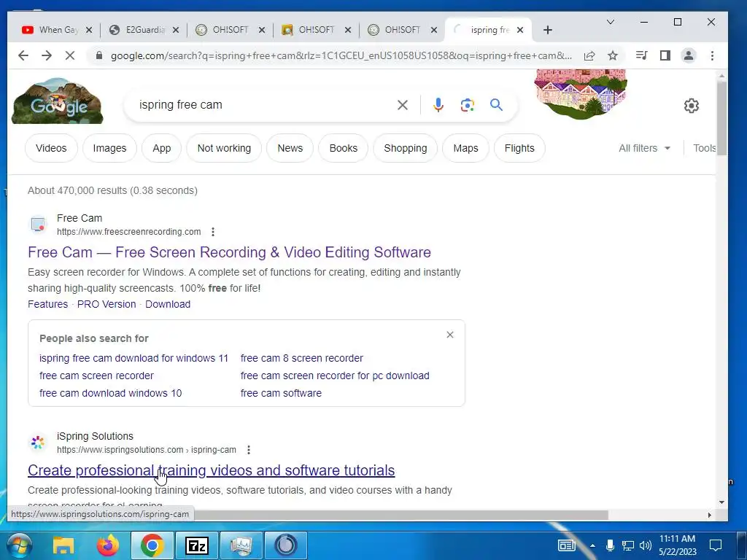Open the Google doodle logo
Image resolution: width=747 pixels, height=560 pixels.
coord(57,101)
